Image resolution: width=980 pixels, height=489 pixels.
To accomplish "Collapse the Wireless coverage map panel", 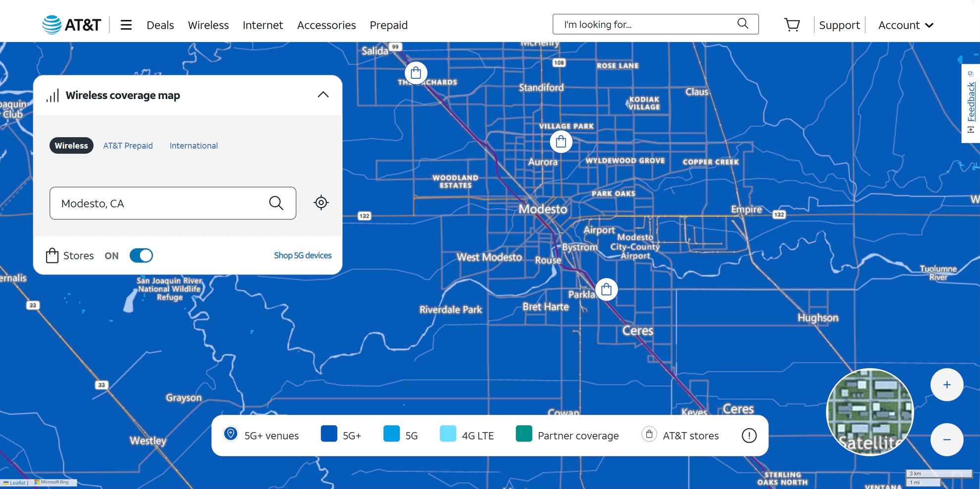I will [323, 95].
